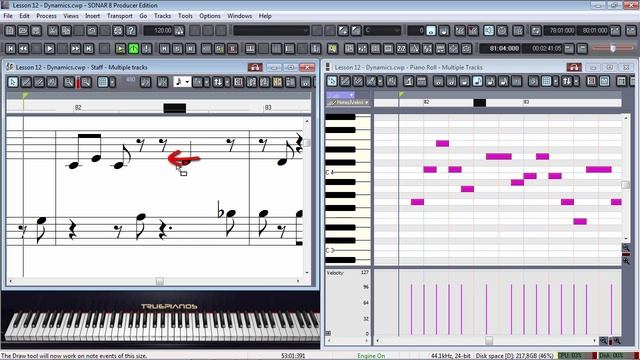
Task: Print the project from main toolbar
Action: 118,31
